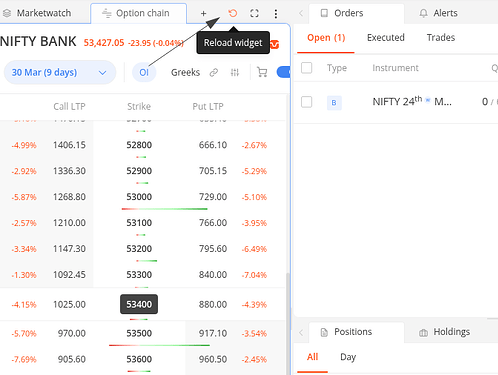Click put LTP 880.00
498x375 pixels.
[213, 304]
